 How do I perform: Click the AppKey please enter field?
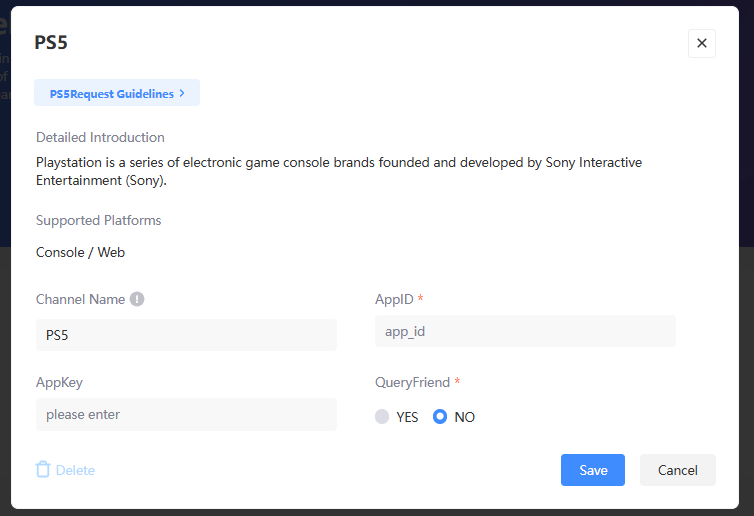186,414
